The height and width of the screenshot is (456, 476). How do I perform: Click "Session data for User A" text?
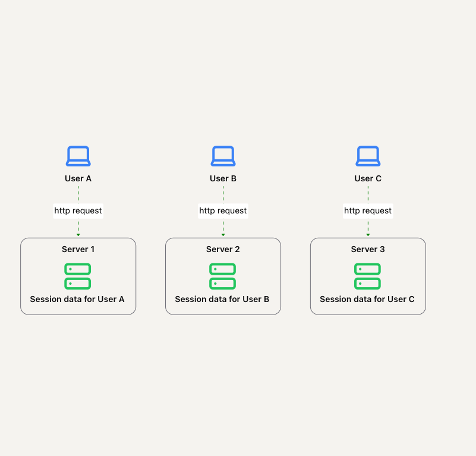coord(77,299)
